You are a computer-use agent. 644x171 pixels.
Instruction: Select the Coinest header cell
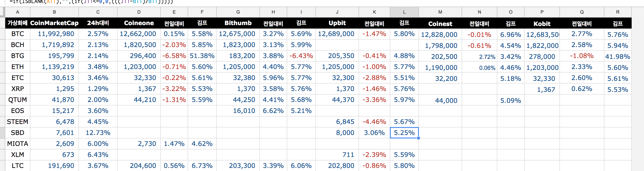[x=440, y=24]
